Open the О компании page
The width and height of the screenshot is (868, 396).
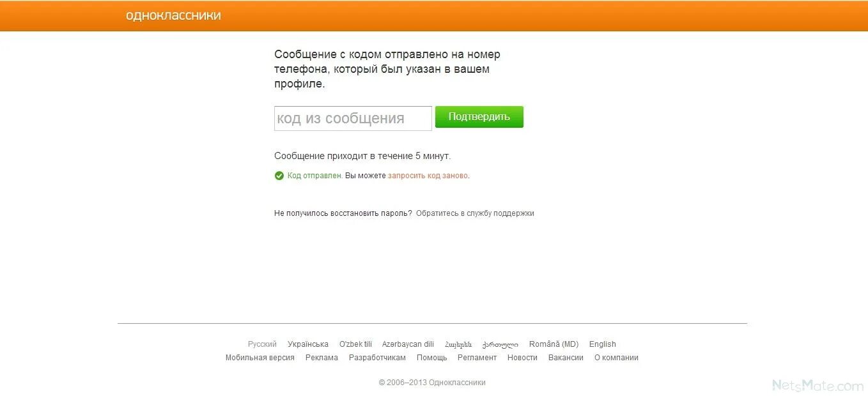click(x=616, y=358)
